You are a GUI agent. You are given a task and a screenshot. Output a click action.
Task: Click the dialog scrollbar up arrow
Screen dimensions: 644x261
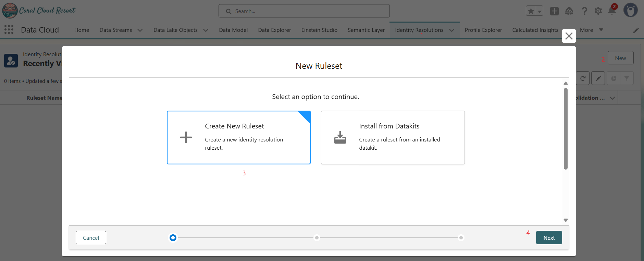coord(566,83)
